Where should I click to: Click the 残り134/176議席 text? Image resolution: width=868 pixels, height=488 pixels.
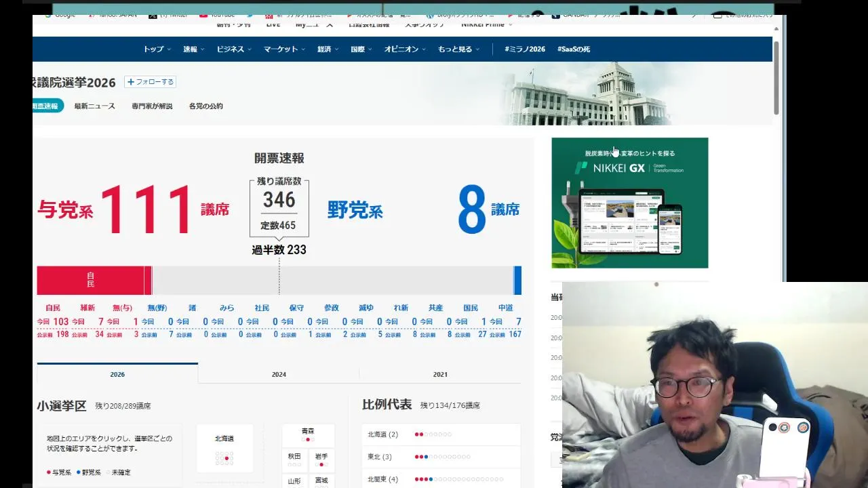tap(450, 405)
